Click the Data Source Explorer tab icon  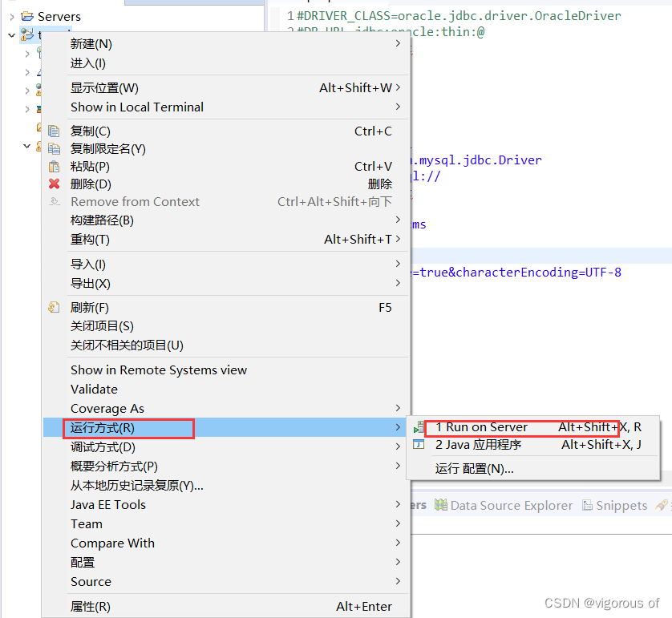440,505
